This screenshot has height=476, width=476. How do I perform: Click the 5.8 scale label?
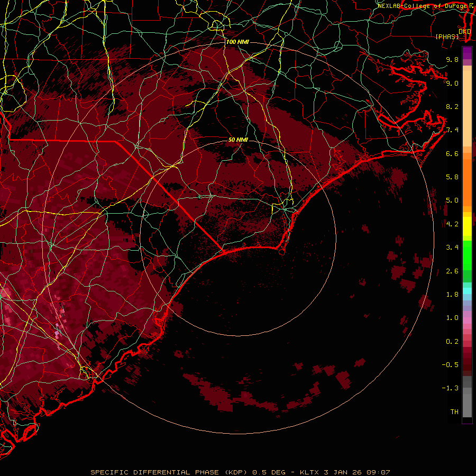coord(452,177)
